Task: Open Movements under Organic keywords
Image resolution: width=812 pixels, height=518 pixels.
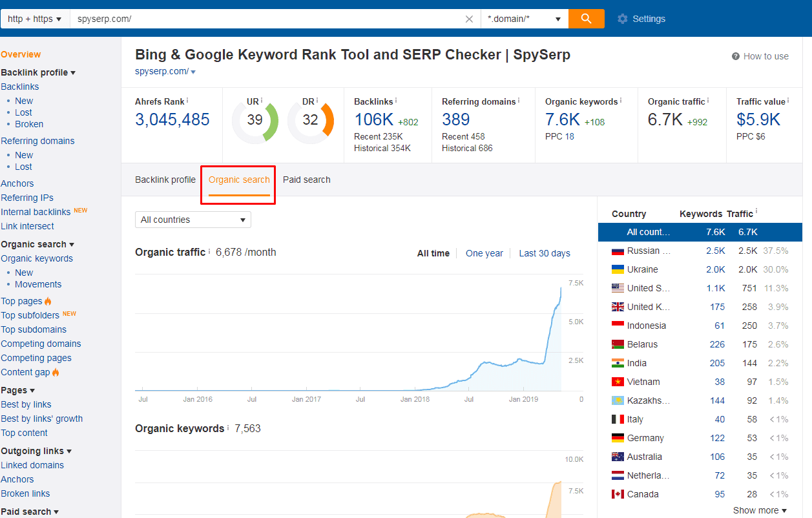Action: (38, 284)
